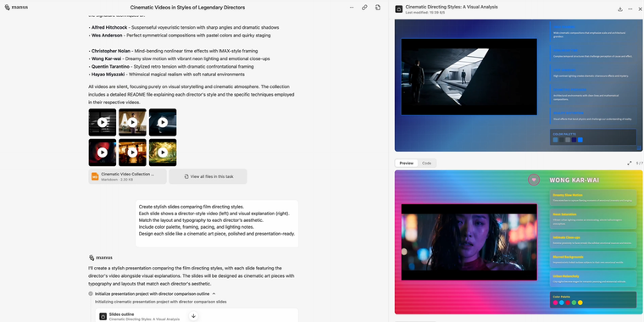The image size is (644, 322).
Task: Switch to the Preview tab
Action: (407, 163)
